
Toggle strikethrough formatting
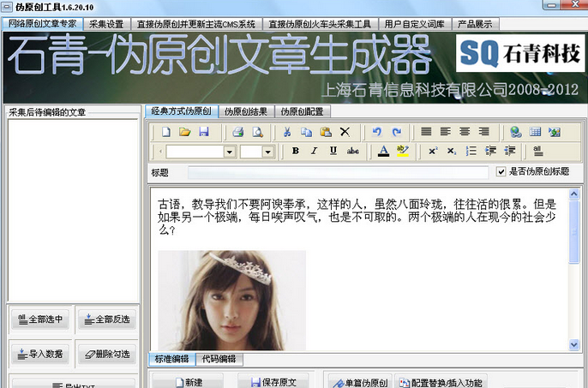353,151
